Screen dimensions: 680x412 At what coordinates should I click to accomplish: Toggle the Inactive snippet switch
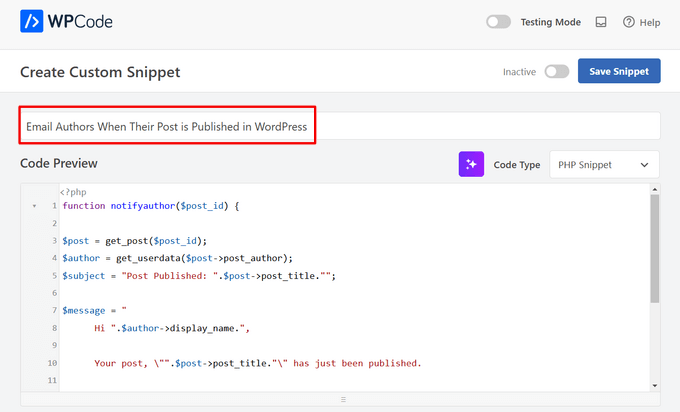(557, 72)
